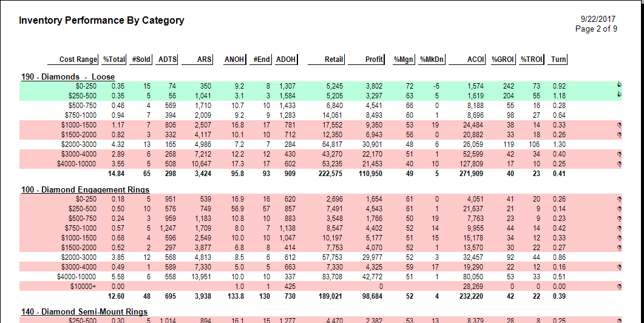644x323 pixels.
Task: Click the Page 2 of 9 indicator
Action: pyautogui.click(x=596, y=29)
